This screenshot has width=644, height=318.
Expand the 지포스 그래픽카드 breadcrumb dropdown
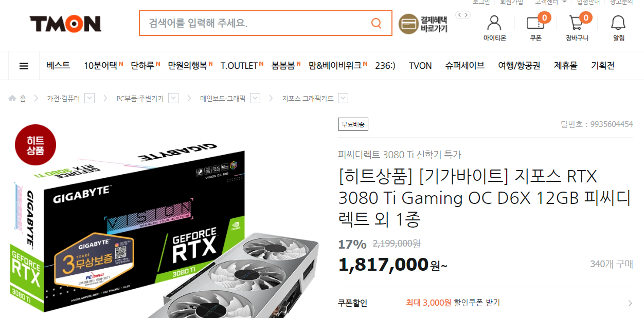[343, 98]
